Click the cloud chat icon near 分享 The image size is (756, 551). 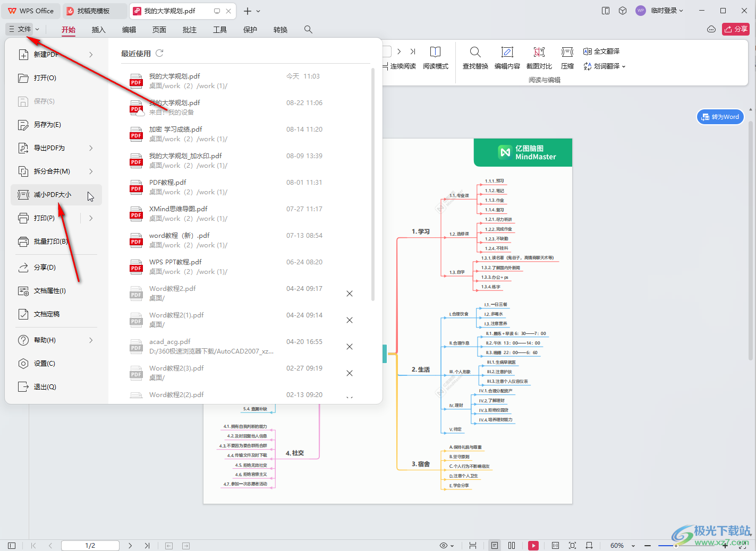[711, 29]
